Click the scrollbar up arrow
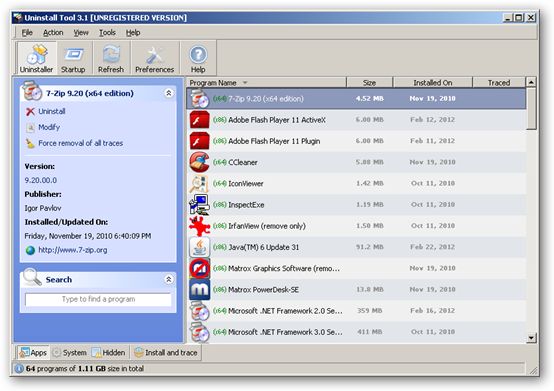This screenshot has width=554, height=391. [531, 82]
